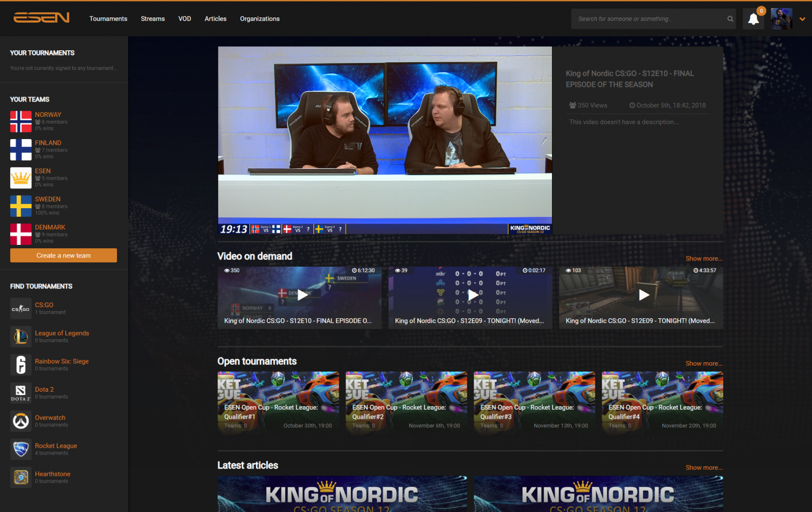
Task: Open user profile avatar menu
Action: 781,19
